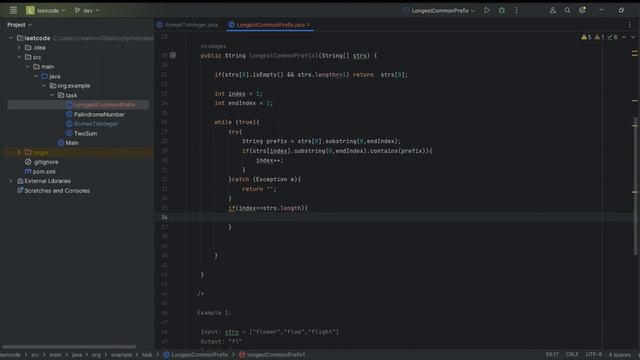Open TwoSum class
This screenshot has height=360, width=640.
[x=85, y=133]
